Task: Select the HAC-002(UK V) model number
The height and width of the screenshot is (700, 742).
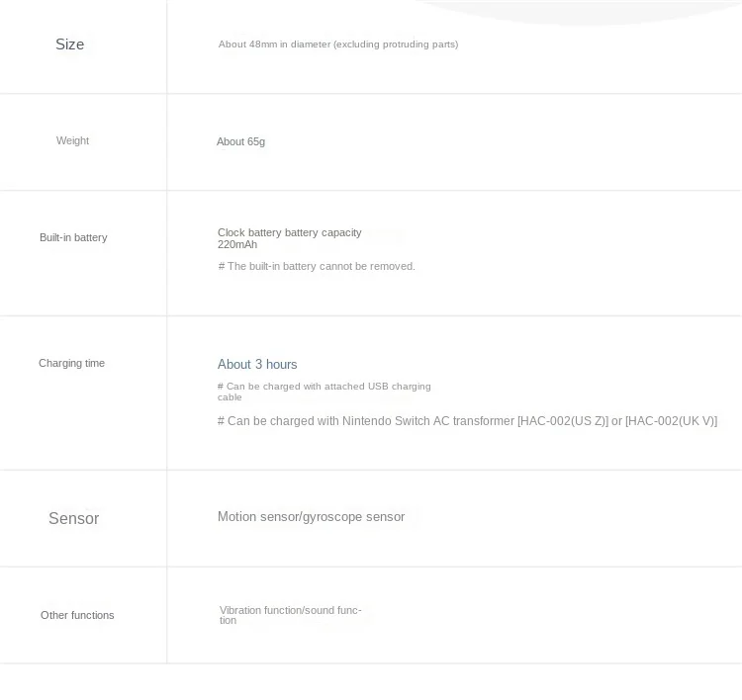Action: (671, 421)
